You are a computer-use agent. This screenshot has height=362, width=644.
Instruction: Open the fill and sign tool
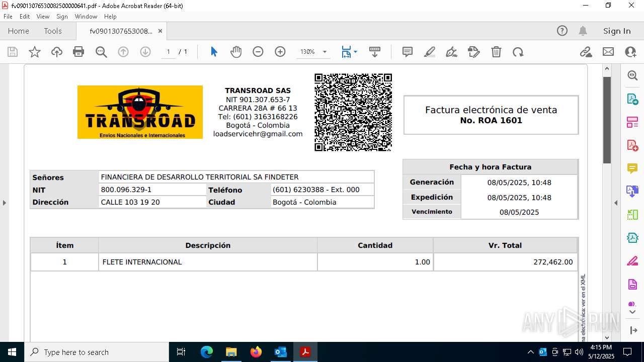coord(474,52)
